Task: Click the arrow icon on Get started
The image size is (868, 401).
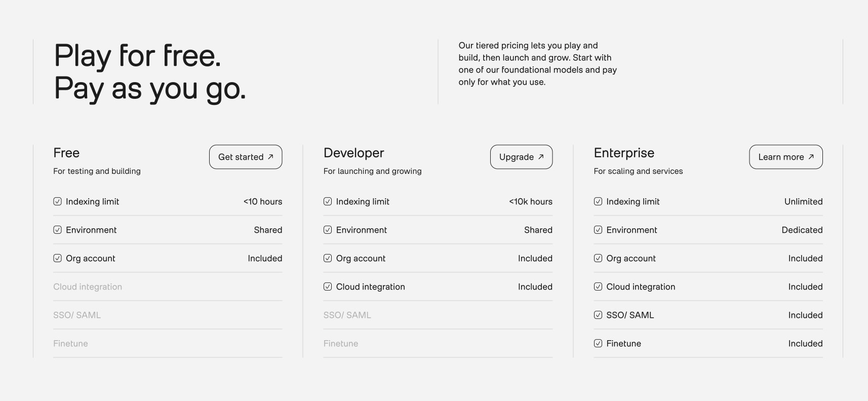Action: (x=270, y=157)
